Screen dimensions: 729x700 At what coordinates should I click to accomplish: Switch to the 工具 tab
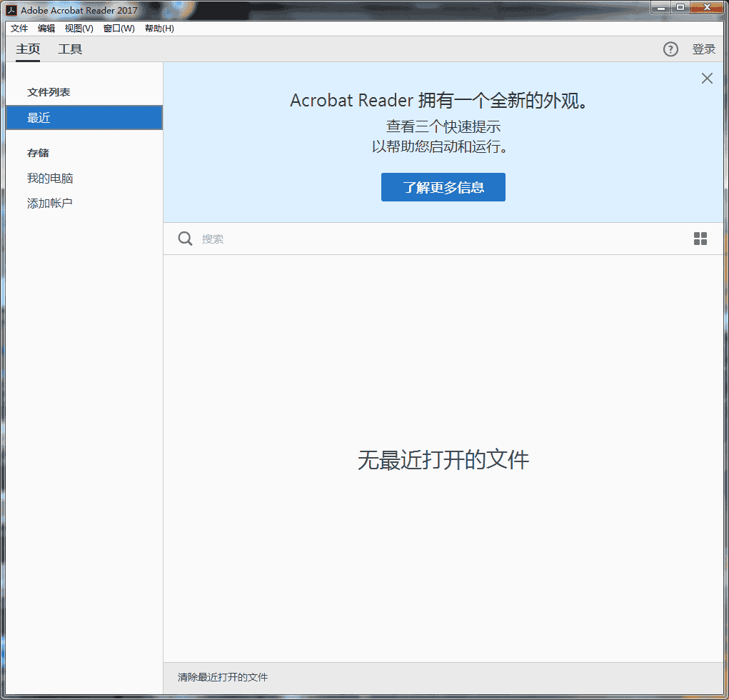coord(70,49)
